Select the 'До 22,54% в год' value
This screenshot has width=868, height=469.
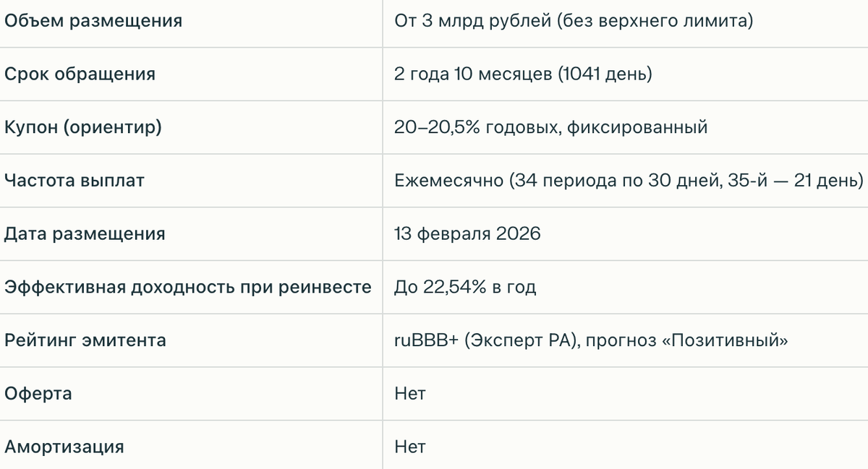click(x=465, y=287)
